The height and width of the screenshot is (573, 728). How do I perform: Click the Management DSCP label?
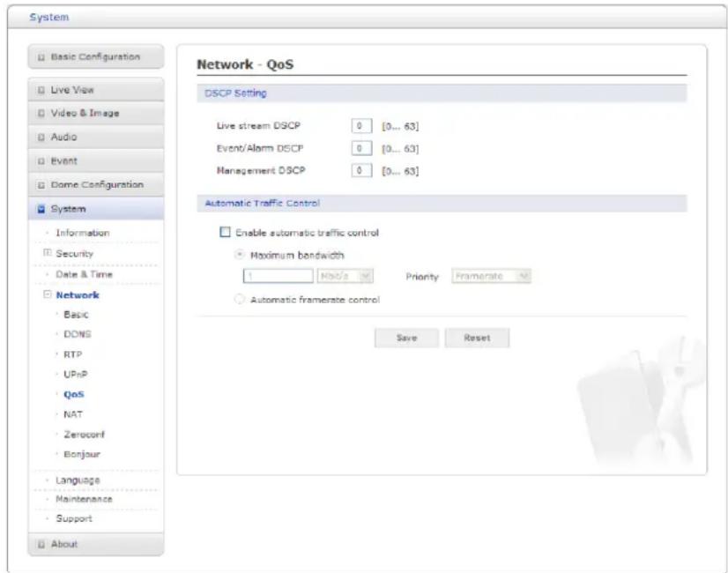(261, 170)
